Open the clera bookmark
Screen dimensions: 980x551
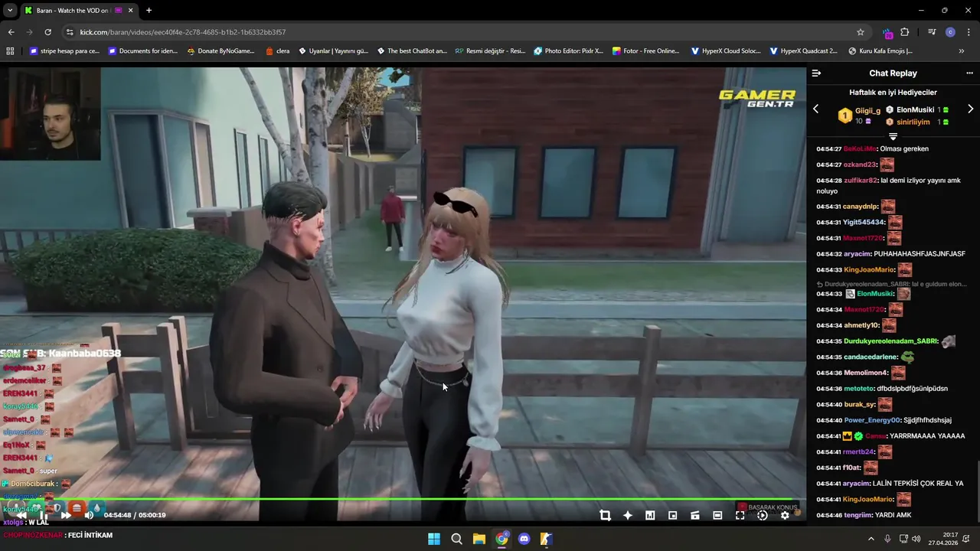pyautogui.click(x=278, y=51)
